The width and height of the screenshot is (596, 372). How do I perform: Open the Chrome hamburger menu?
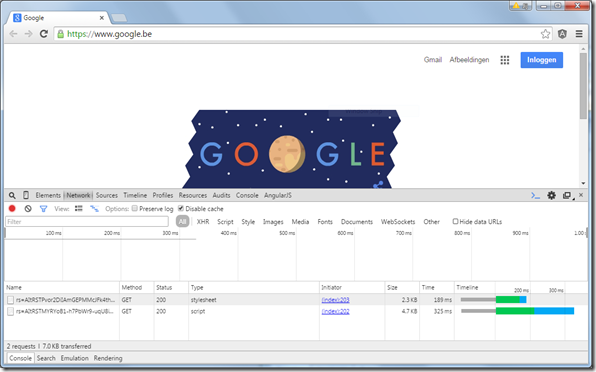(x=579, y=34)
